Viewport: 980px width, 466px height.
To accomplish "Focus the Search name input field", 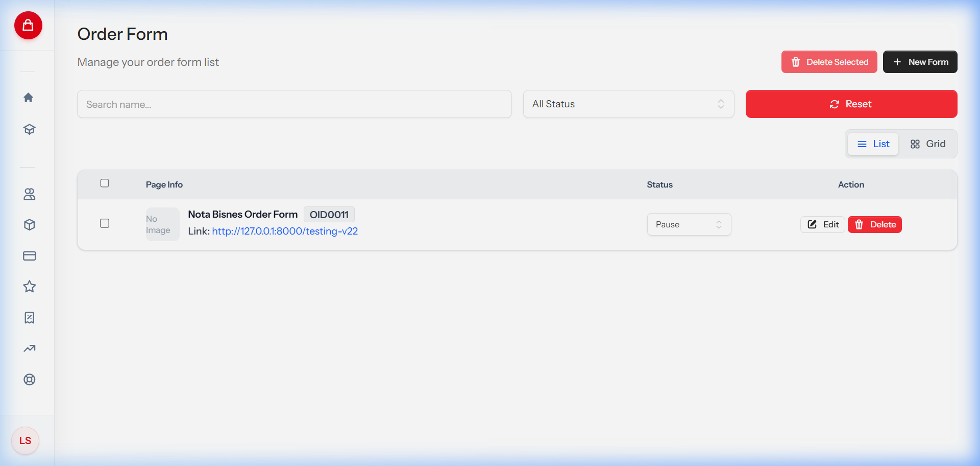I will (294, 104).
